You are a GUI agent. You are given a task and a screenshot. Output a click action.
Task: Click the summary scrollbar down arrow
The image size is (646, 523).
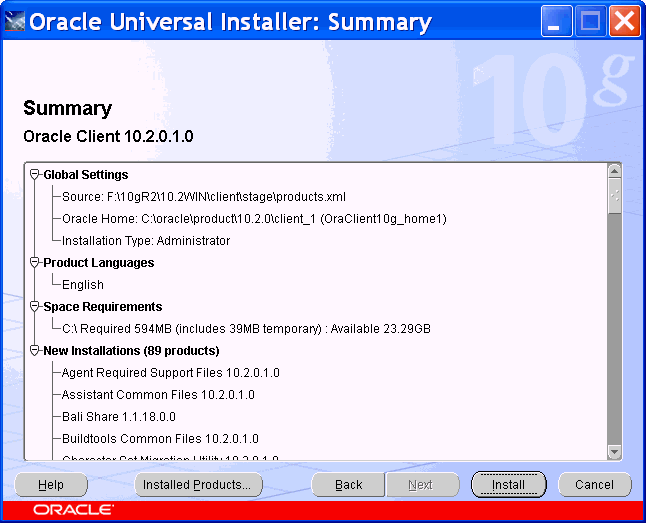615,452
